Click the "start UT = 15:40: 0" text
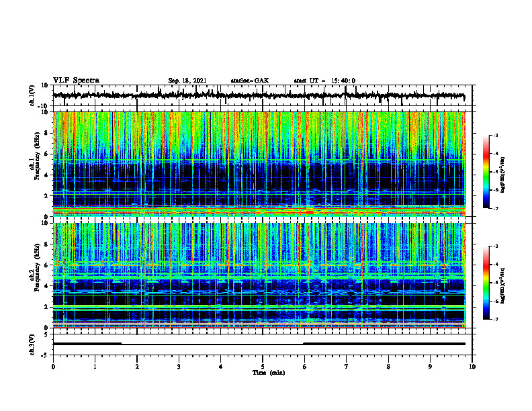 pyautogui.click(x=324, y=81)
